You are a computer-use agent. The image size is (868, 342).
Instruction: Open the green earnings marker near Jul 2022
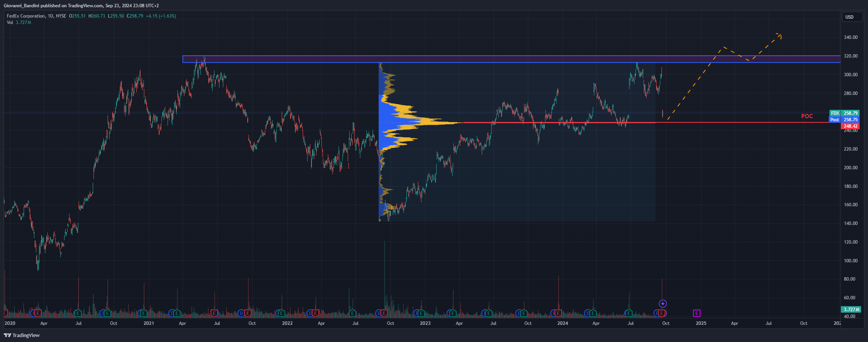click(352, 313)
